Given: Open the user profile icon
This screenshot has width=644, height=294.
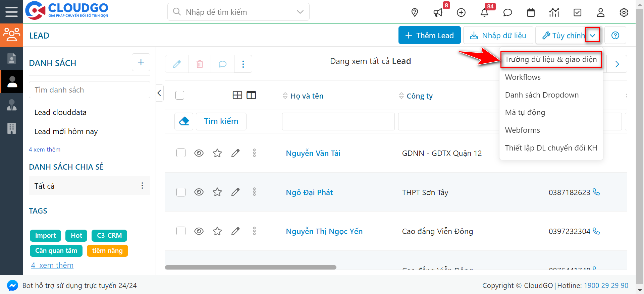Looking at the screenshot, I should click(x=600, y=12).
